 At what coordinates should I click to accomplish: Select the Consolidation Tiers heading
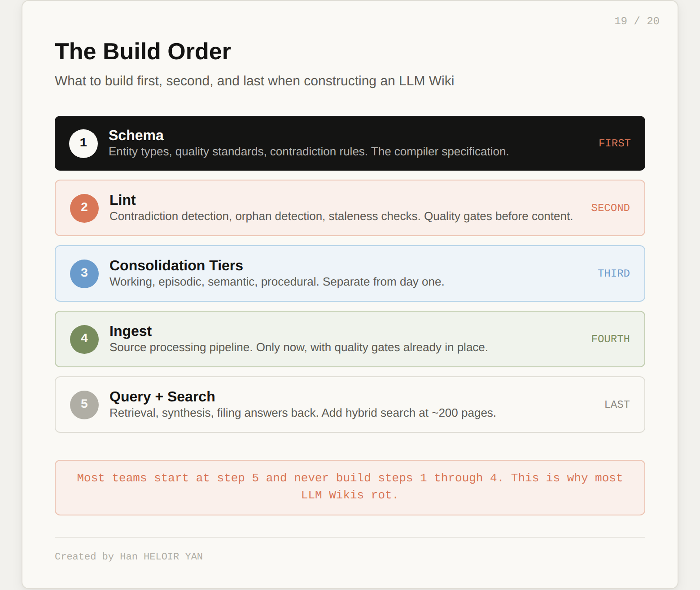pyautogui.click(x=176, y=265)
